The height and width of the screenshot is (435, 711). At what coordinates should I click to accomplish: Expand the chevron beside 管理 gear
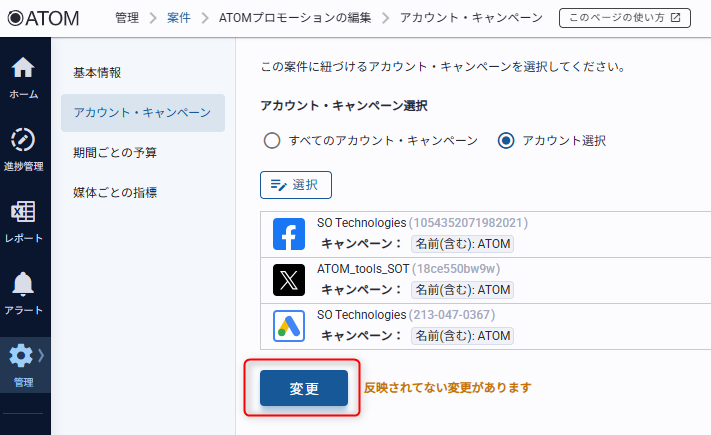tap(41, 355)
